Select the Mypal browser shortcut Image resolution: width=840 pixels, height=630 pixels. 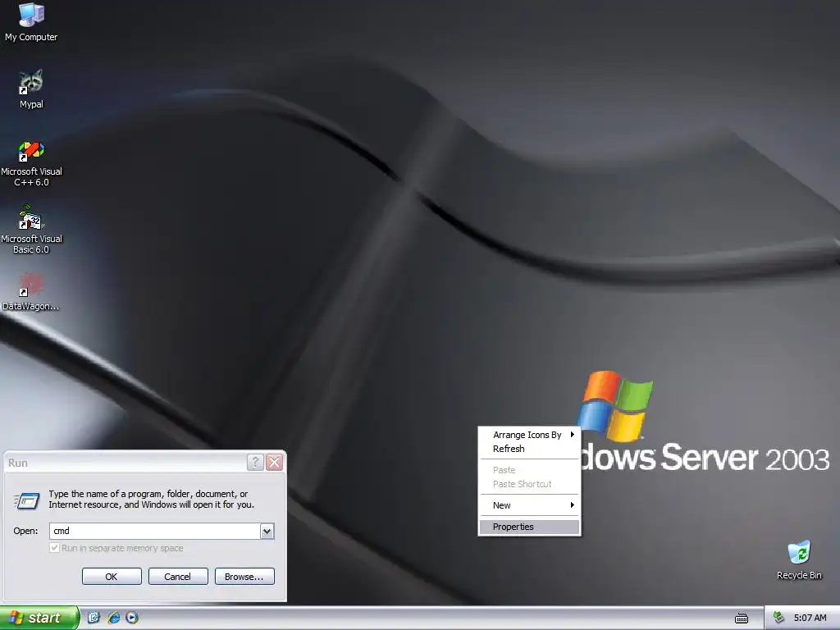31,89
